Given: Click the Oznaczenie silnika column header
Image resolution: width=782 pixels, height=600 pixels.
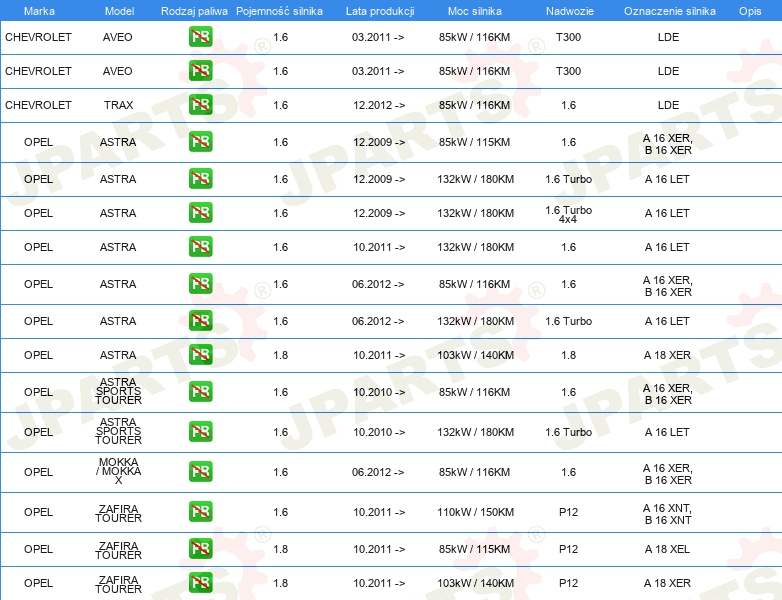Looking at the screenshot, I should click(669, 11).
